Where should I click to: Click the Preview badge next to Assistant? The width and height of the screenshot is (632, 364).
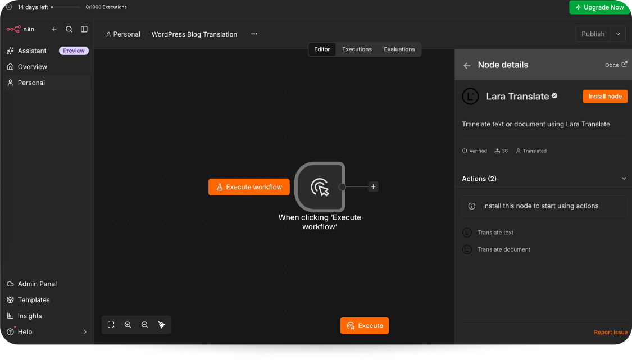click(74, 51)
